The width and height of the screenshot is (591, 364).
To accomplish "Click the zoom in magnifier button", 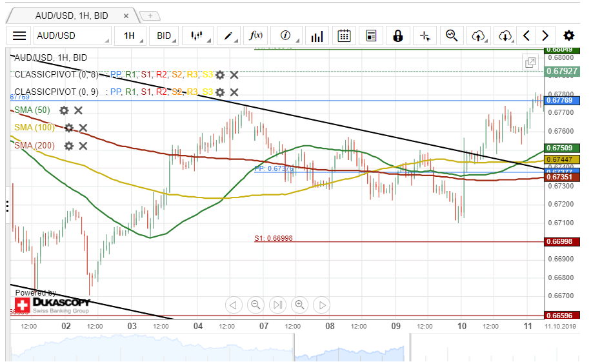I will click(x=299, y=305).
